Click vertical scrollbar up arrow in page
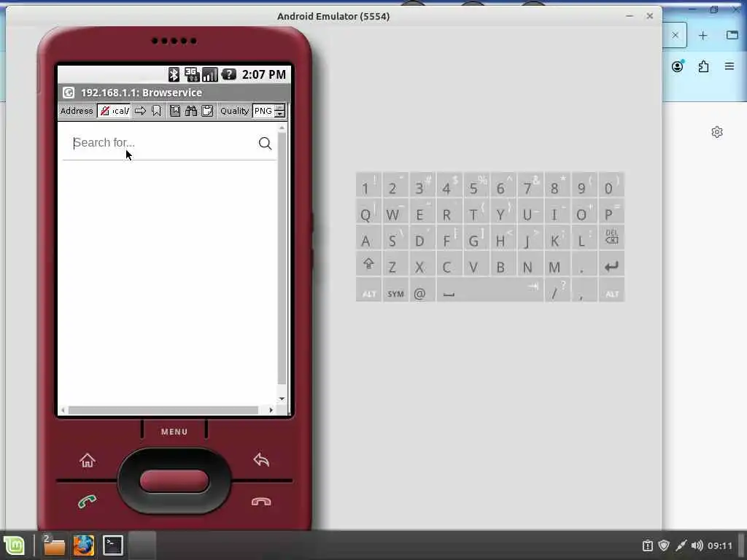The height and width of the screenshot is (560, 747). 282,128
